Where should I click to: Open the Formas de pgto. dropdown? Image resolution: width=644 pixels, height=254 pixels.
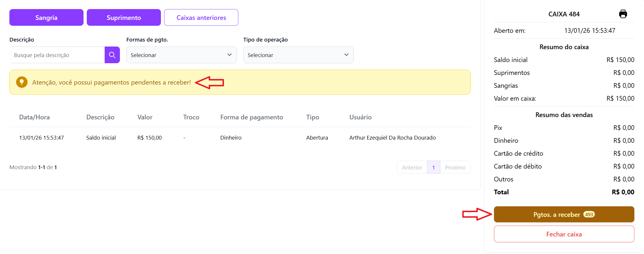[x=181, y=55]
